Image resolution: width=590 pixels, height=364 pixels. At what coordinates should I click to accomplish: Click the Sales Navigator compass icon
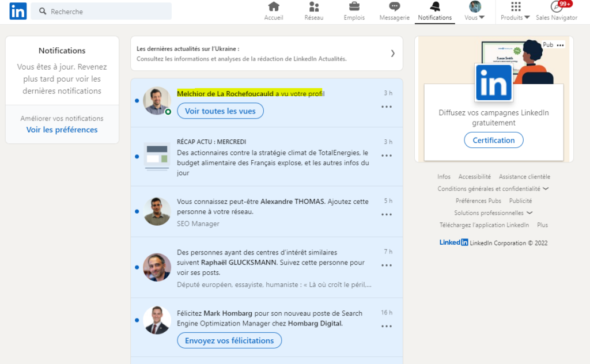[557, 7]
